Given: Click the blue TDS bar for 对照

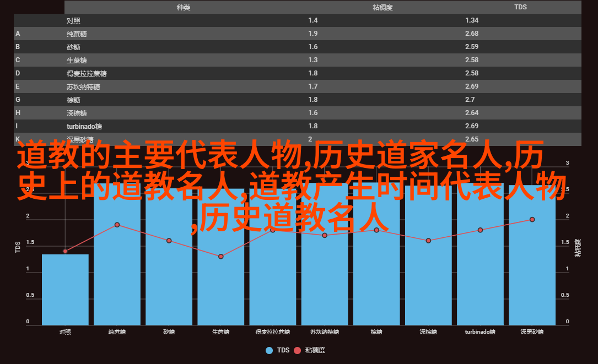Looking at the screenshot, I should tap(65, 290).
